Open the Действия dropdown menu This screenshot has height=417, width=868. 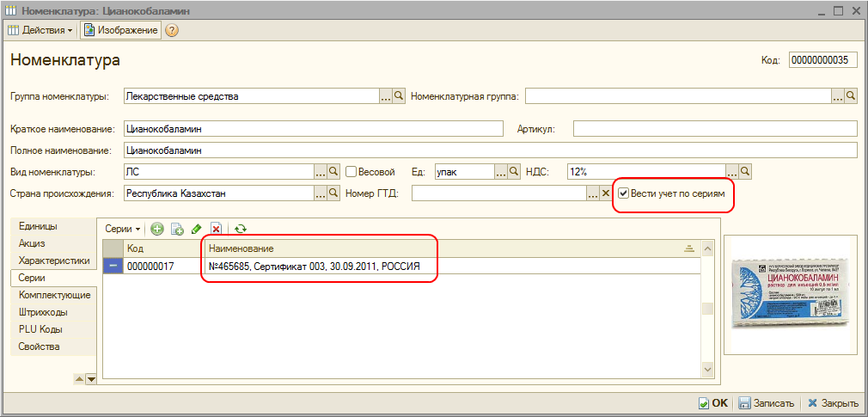[x=40, y=31]
